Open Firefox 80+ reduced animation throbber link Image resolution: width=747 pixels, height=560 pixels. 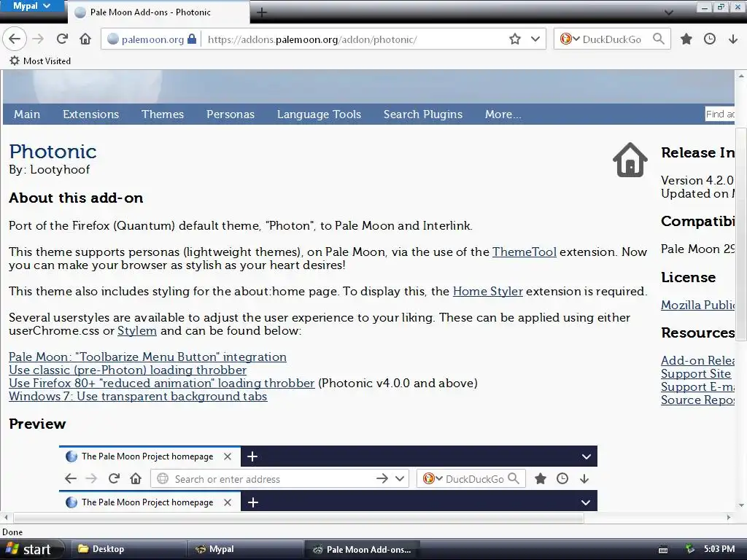pos(161,384)
